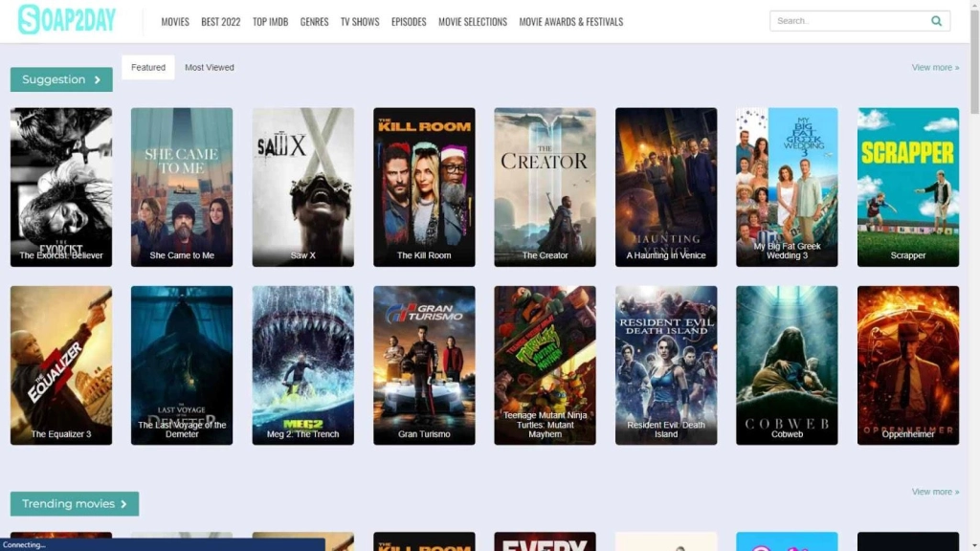This screenshot has width=980, height=551.
Task: Open the Oppenheimer movie poster
Action: coord(908,364)
